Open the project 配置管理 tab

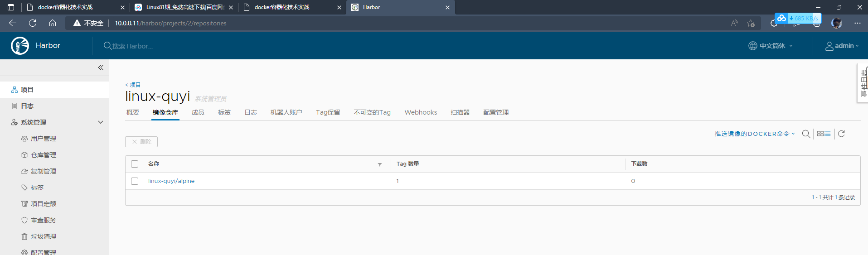coord(496,112)
